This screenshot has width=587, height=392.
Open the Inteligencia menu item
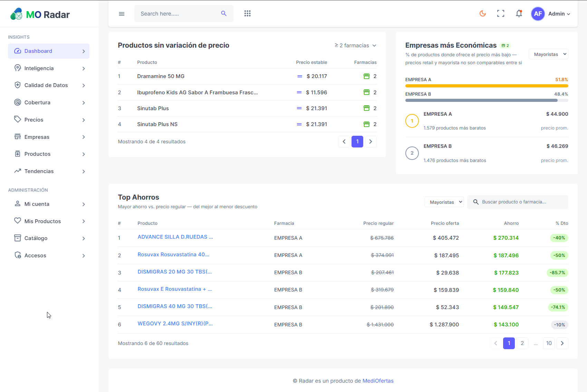tap(49, 68)
